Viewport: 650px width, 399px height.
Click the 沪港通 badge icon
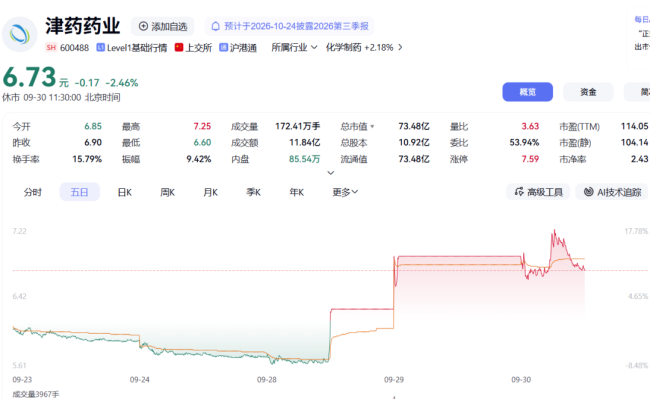click(x=223, y=48)
